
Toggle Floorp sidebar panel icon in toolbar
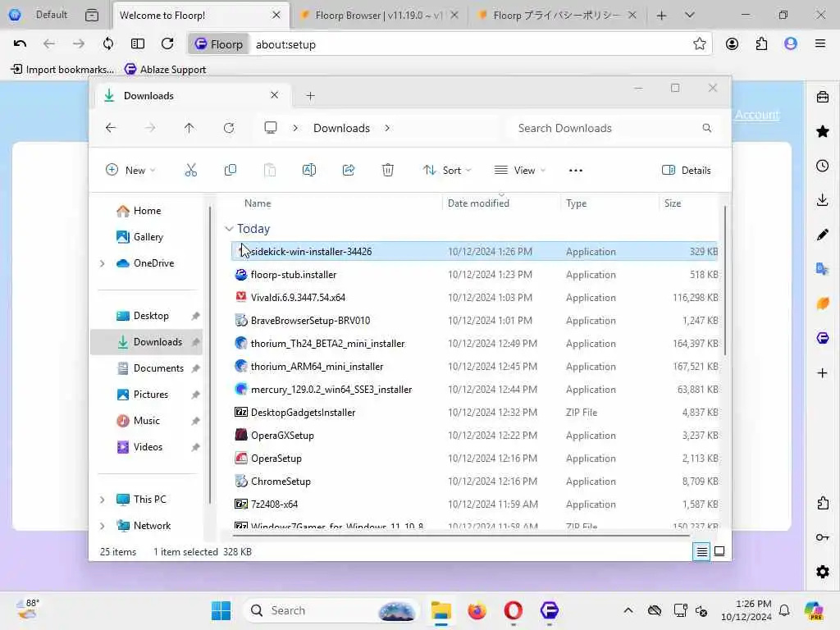(x=138, y=44)
